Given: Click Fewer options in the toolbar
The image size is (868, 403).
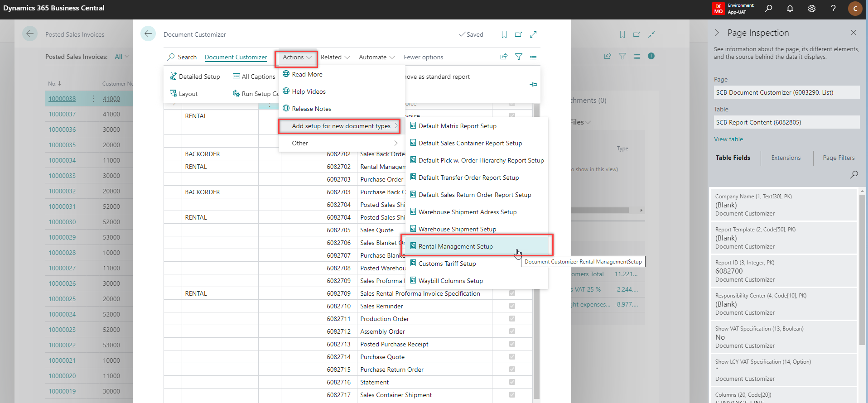Looking at the screenshot, I should point(423,57).
